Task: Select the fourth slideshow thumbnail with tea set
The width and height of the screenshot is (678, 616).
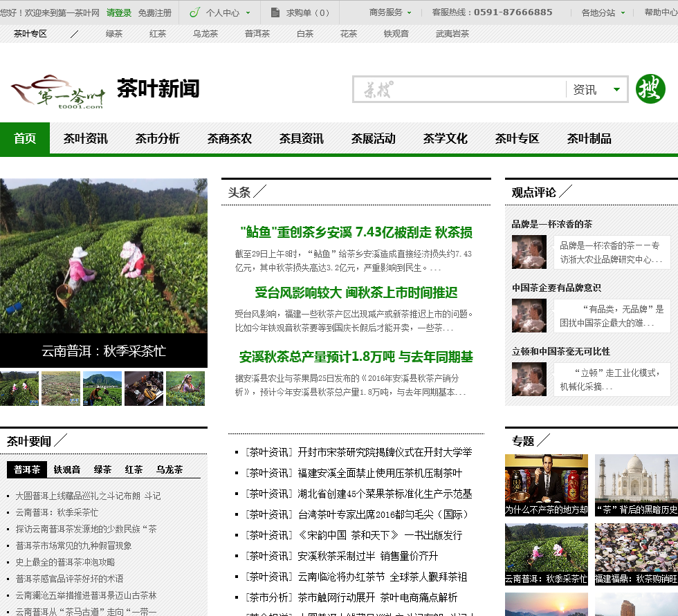Action: (x=144, y=389)
